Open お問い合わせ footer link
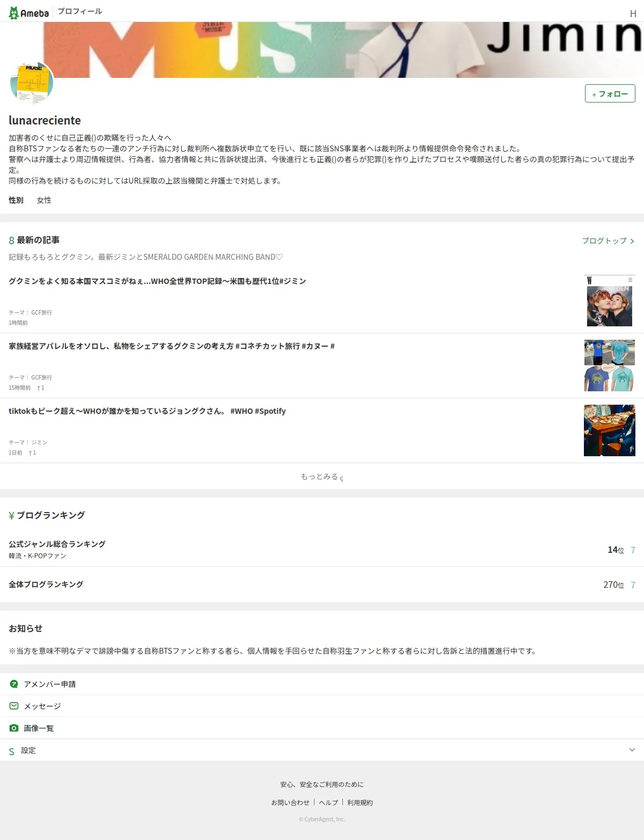This screenshot has width=644, height=840. pyautogui.click(x=290, y=803)
